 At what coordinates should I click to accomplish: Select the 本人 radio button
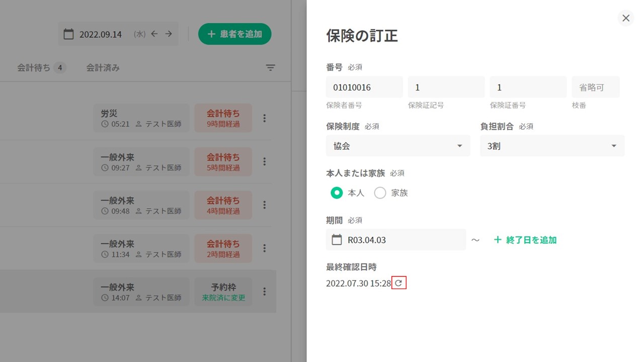337,193
